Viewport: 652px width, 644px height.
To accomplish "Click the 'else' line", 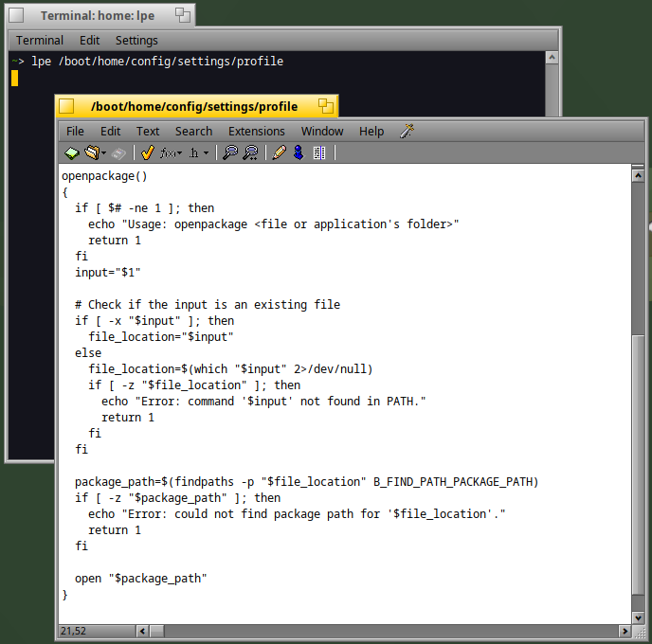I will coord(88,353).
